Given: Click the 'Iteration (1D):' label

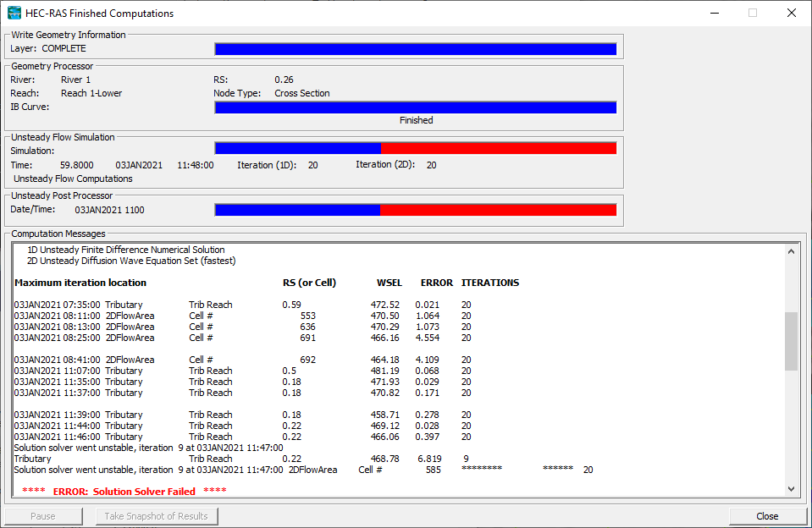Looking at the screenshot, I should coord(267,165).
